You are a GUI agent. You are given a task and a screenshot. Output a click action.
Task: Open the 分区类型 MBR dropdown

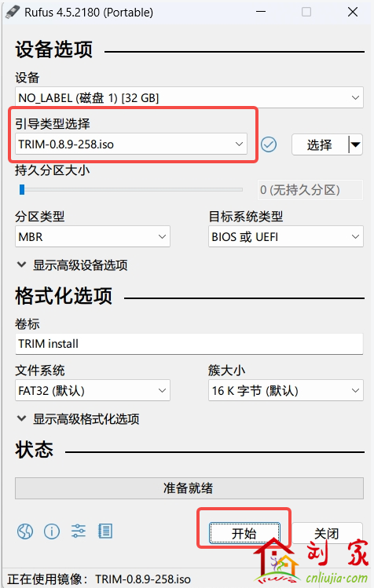tap(93, 236)
